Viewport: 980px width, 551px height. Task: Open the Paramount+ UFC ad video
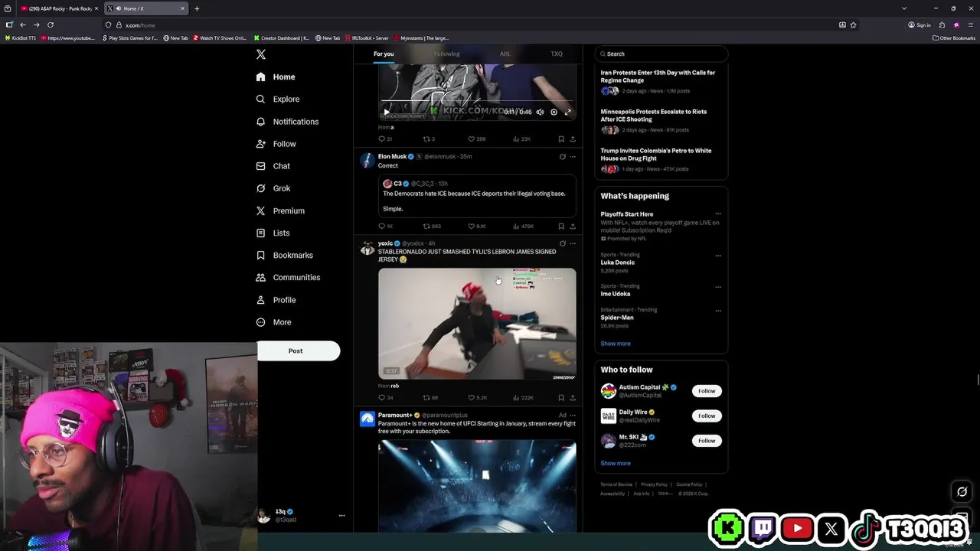tap(477, 485)
